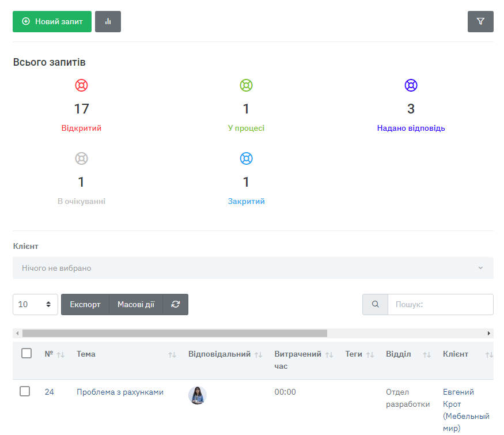Open the chart statistics icon button
This screenshot has width=504, height=435.
click(108, 21)
